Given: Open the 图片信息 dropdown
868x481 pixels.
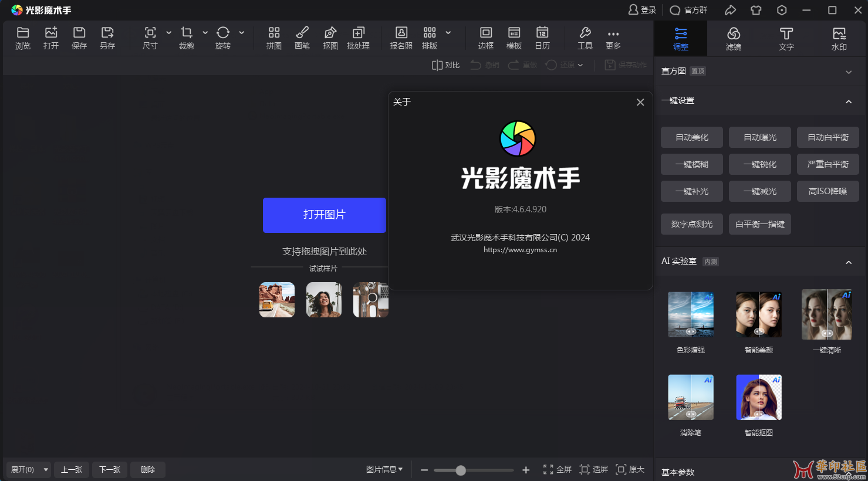Looking at the screenshot, I should [x=384, y=469].
